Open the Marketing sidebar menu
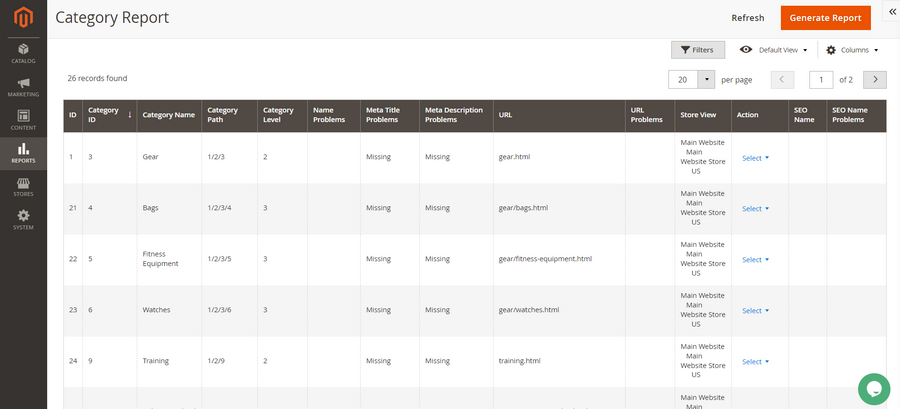The height and width of the screenshot is (409, 900). coord(24,87)
